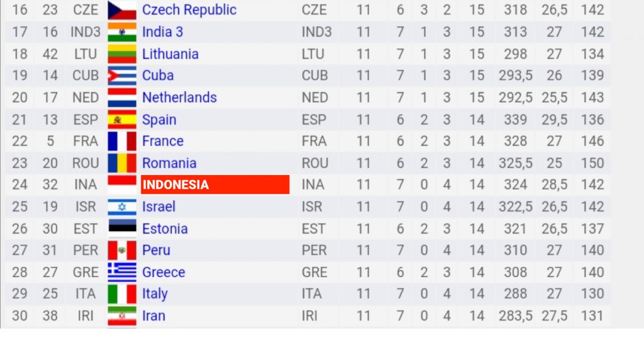644x352 pixels.
Task: Open the France team link
Action: click(163, 141)
